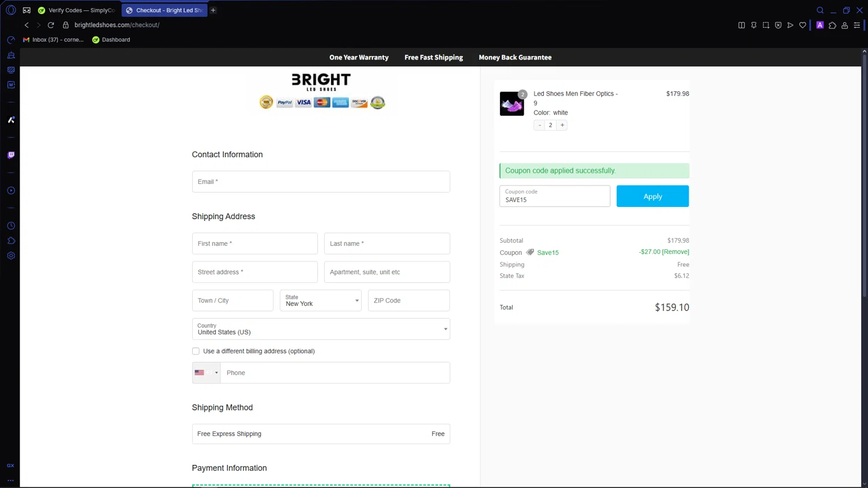Remove the Save15 coupon via [Remove]
The width and height of the screenshot is (868, 488).
click(675, 252)
